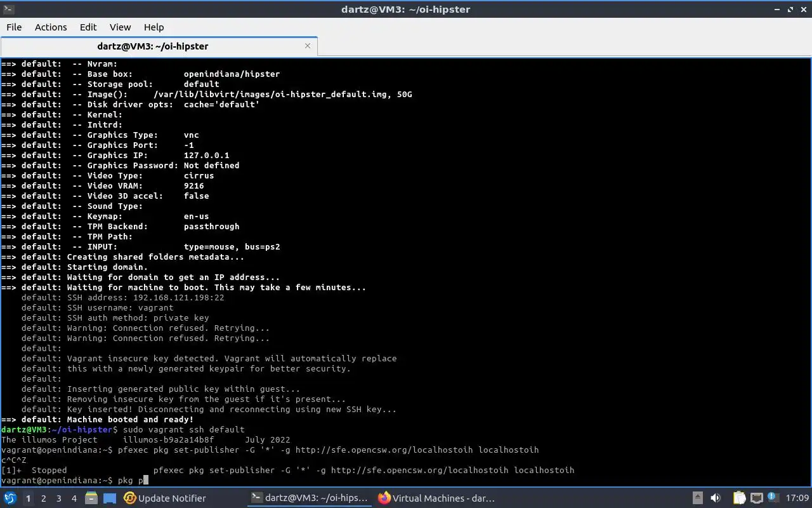Open Update Notifier from the taskbar

pyautogui.click(x=165, y=498)
